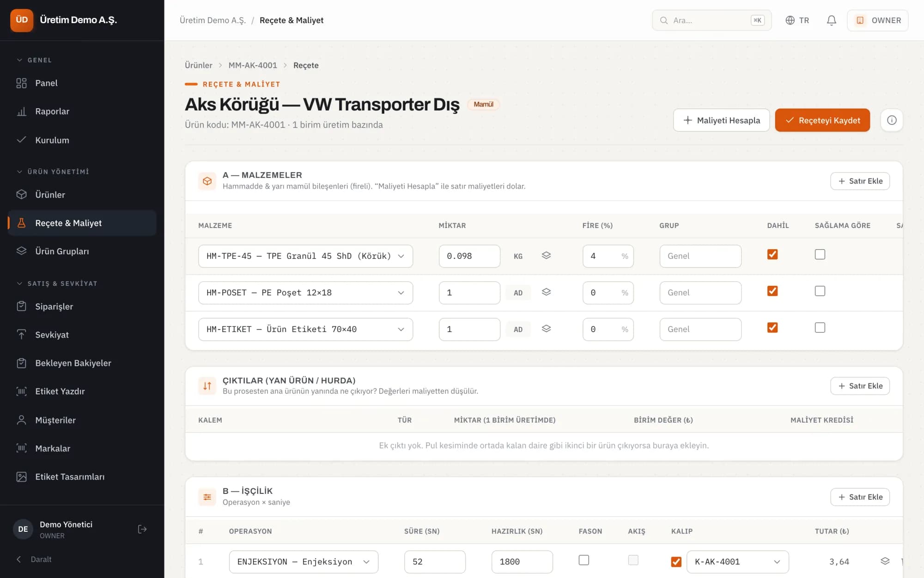
Task: Uncheck Kalıp checkbox before K-AK-4001
Action: [x=676, y=562]
